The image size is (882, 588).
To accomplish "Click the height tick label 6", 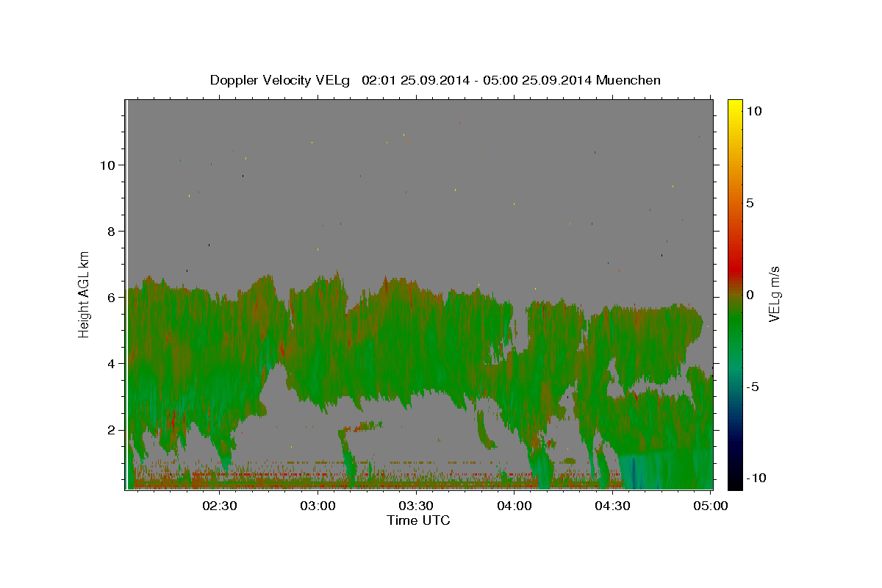I will click(111, 297).
